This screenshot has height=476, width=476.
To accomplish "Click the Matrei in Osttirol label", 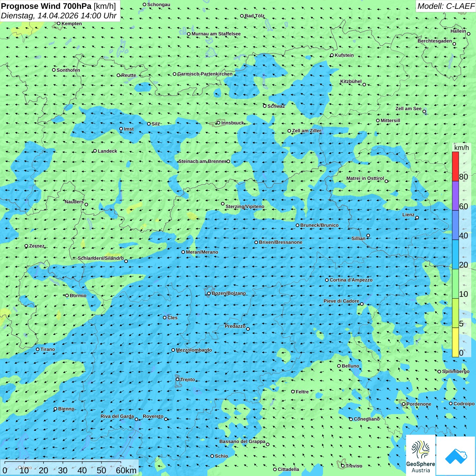I will point(365,178).
